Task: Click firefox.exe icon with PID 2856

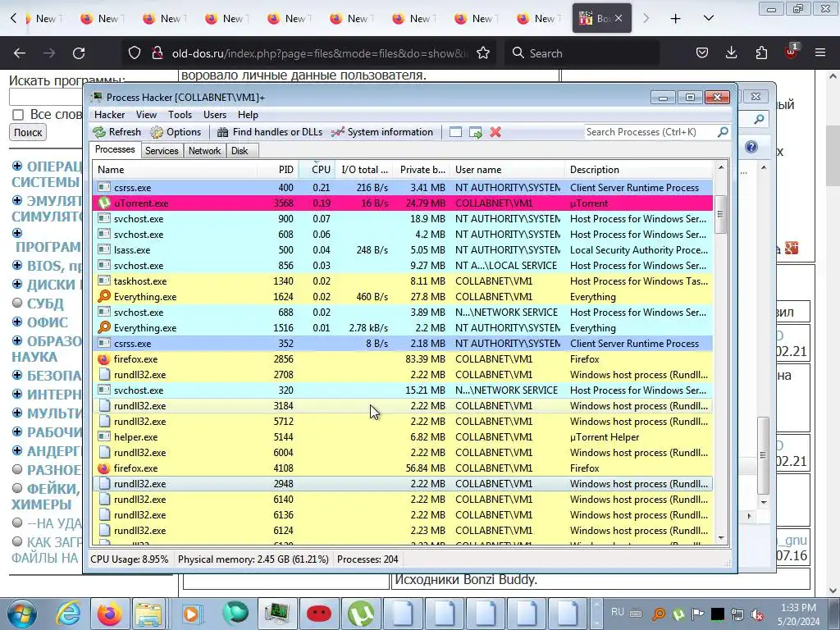Action: tap(104, 359)
